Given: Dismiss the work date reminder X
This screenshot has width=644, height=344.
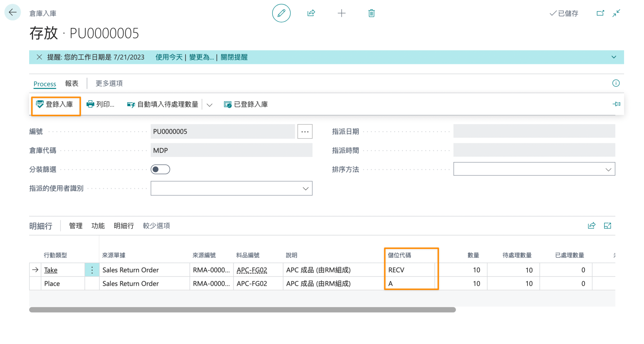Looking at the screenshot, I should click(x=39, y=57).
